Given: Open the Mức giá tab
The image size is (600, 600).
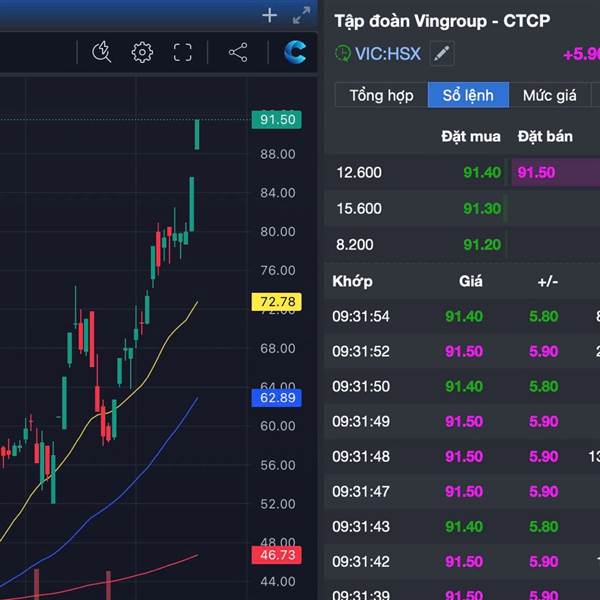Looking at the screenshot, I should pos(549,95).
